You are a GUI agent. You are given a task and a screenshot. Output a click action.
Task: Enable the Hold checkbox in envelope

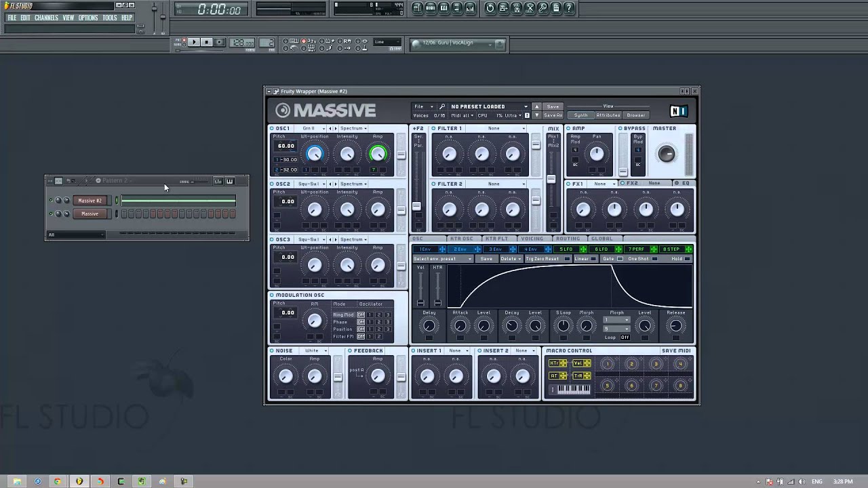point(688,259)
